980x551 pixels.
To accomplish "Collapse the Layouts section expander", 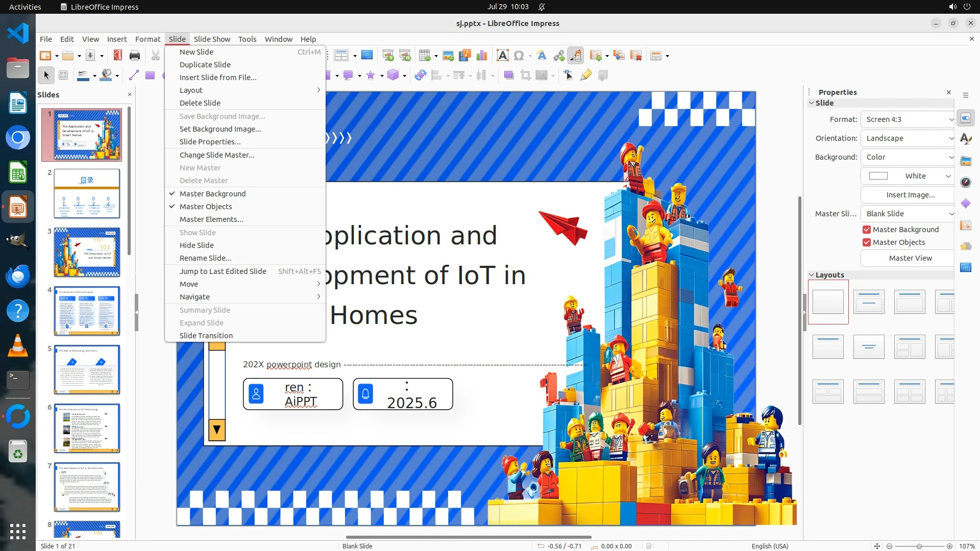I will point(812,275).
